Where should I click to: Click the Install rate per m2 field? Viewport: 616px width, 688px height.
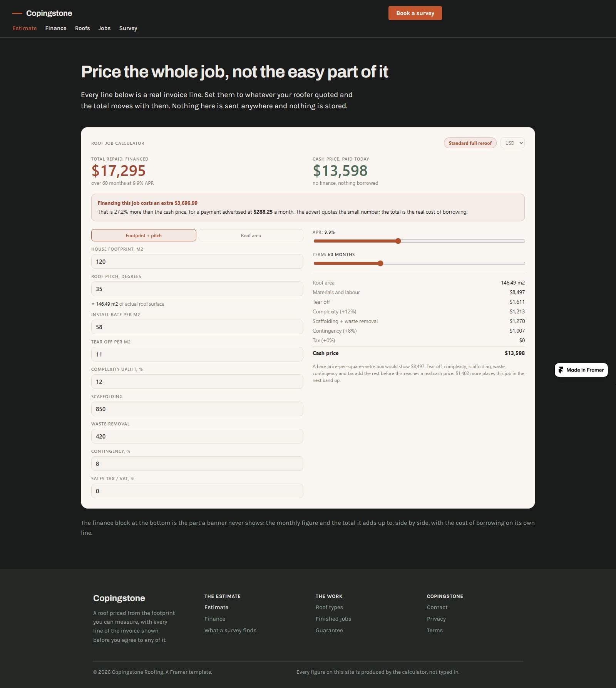point(197,327)
